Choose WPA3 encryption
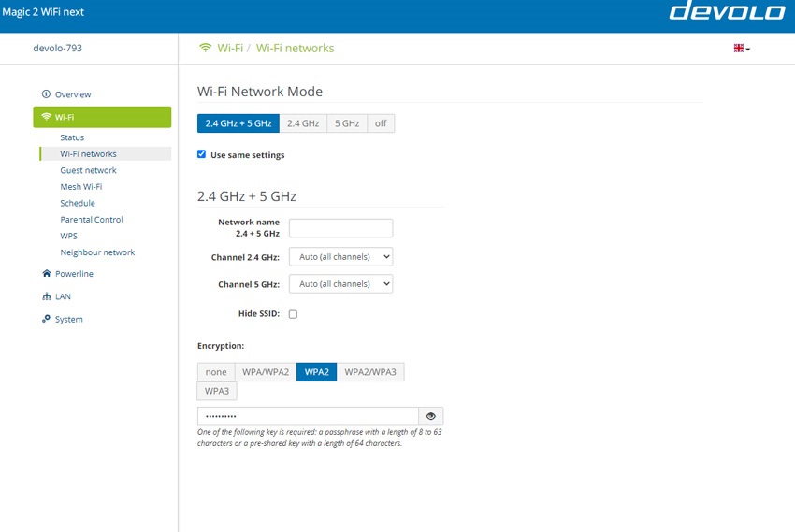 (x=217, y=391)
